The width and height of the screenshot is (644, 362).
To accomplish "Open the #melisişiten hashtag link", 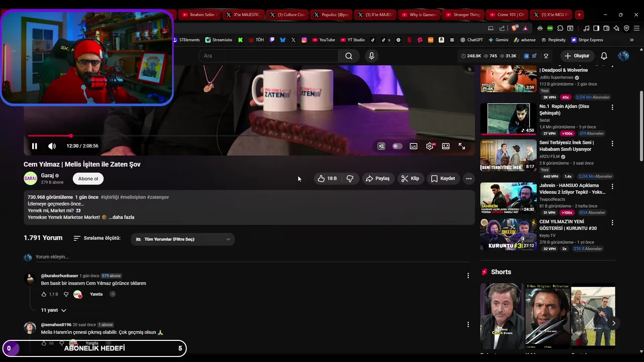I will (133, 197).
